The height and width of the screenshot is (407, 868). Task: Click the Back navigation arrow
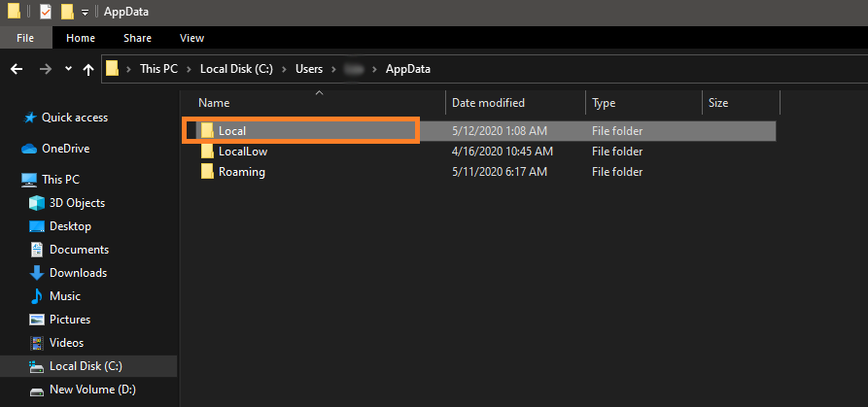pos(17,69)
